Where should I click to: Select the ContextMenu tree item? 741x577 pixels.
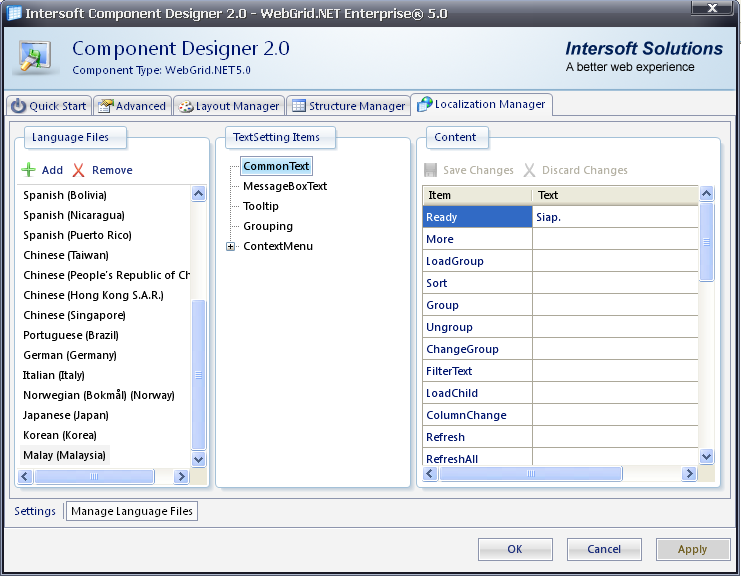(x=278, y=246)
